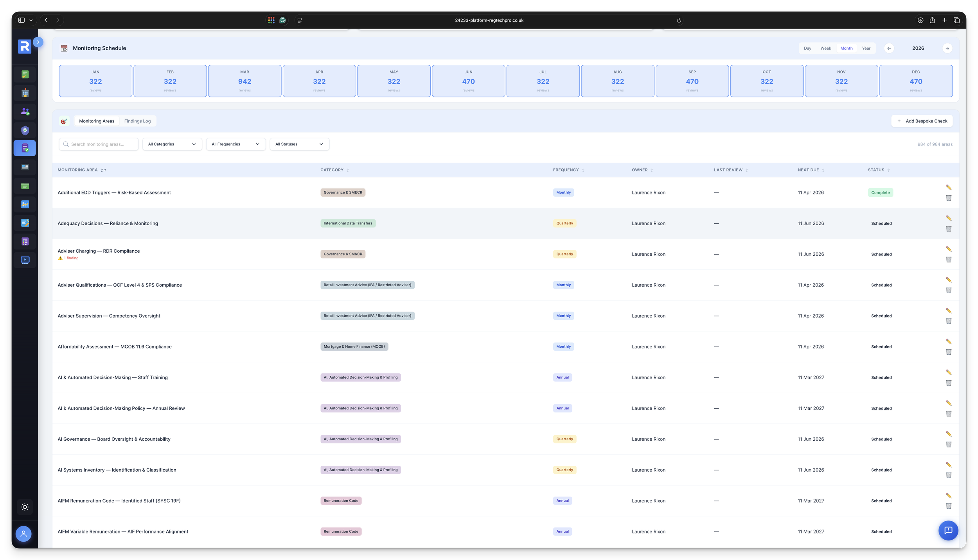Open the All Frequencies dropdown
Image resolution: width=978 pixels, height=560 pixels.
pyautogui.click(x=235, y=144)
